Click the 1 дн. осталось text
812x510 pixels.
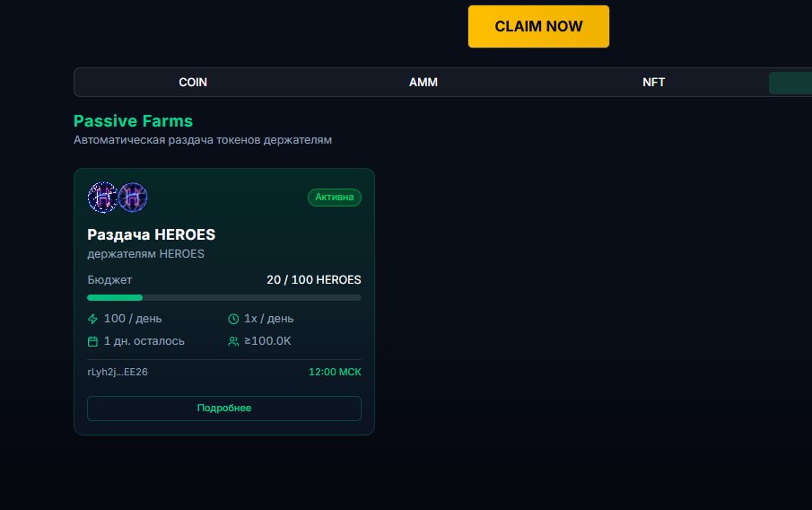(x=144, y=341)
